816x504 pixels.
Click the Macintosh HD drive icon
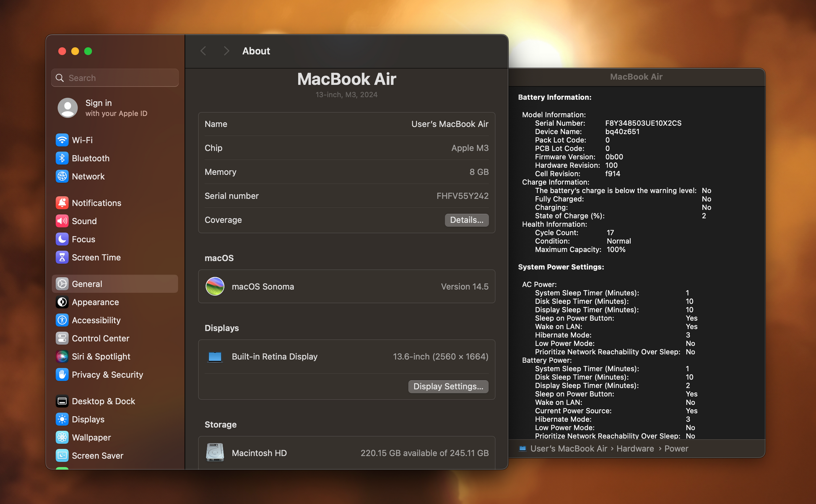tap(215, 453)
